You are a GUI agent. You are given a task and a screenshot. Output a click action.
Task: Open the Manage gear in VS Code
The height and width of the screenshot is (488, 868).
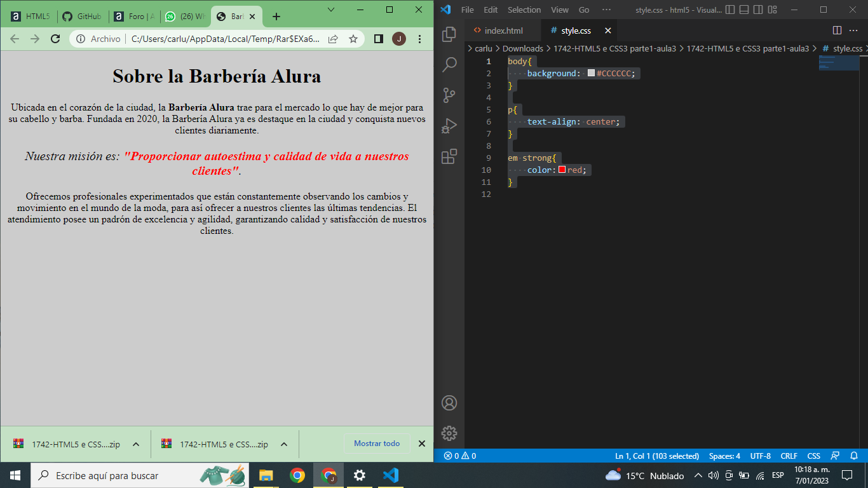[449, 433]
